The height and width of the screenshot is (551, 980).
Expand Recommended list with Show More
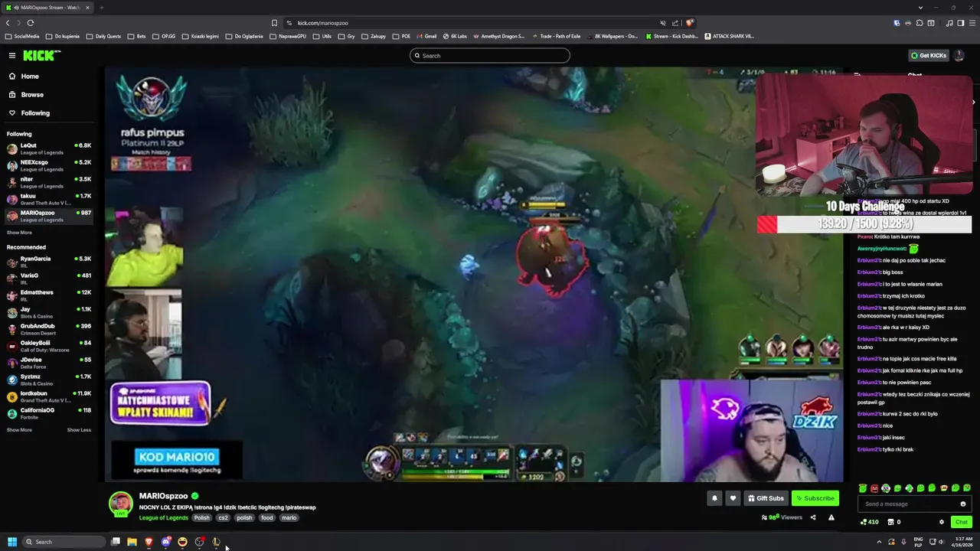coord(19,430)
